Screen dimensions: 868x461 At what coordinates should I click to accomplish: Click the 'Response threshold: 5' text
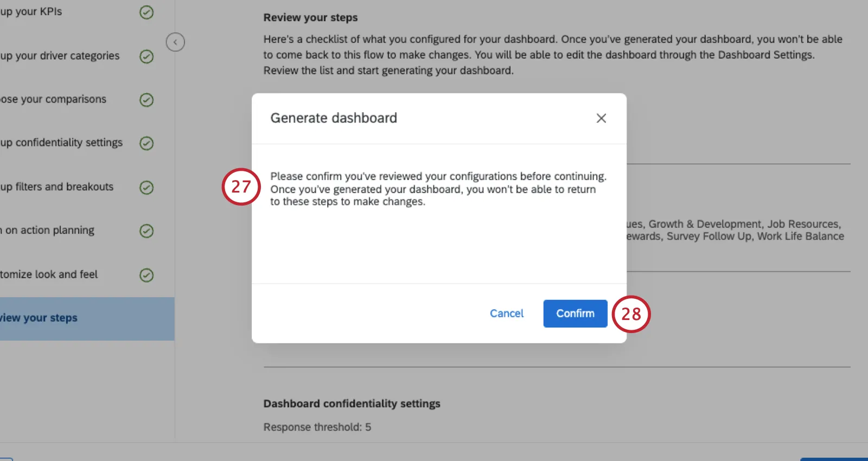(317, 427)
